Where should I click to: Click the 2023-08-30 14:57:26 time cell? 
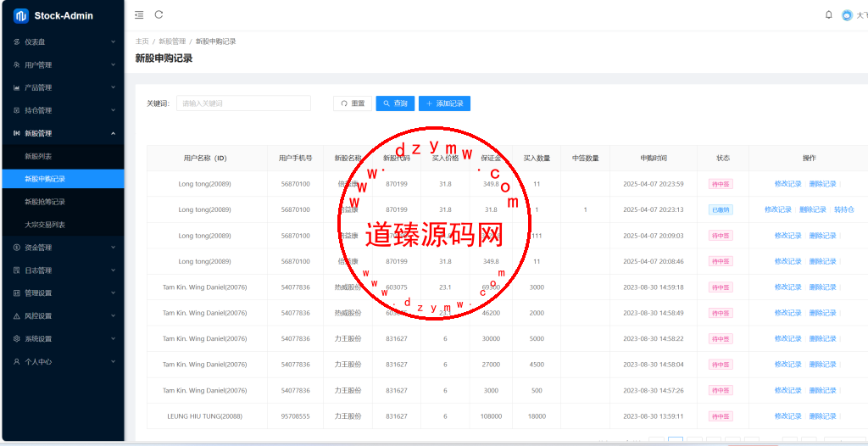654,391
